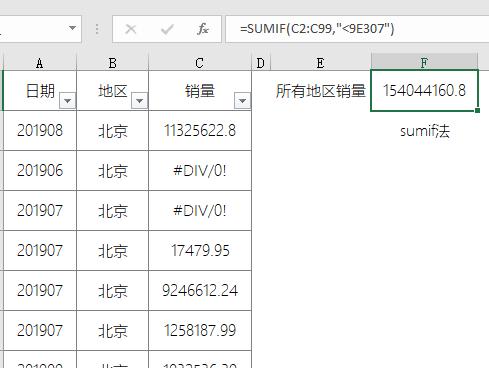
Task: Click the formula bar SUMIF formula text
Action: 317,29
